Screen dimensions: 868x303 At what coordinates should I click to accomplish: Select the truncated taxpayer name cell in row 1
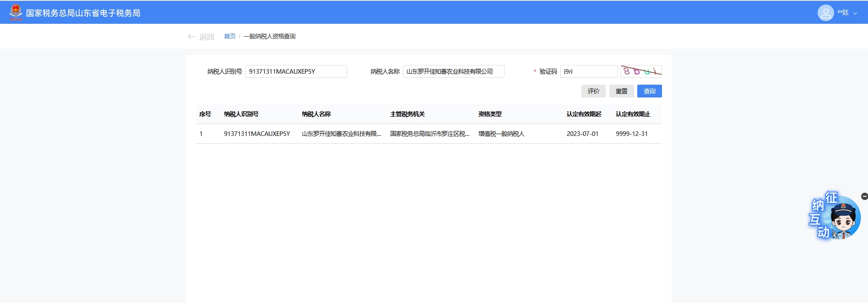[x=341, y=134]
